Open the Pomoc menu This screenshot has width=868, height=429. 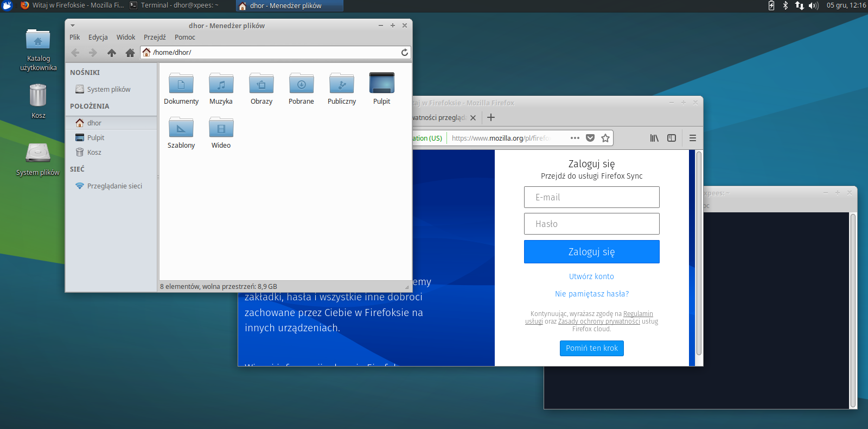click(185, 37)
